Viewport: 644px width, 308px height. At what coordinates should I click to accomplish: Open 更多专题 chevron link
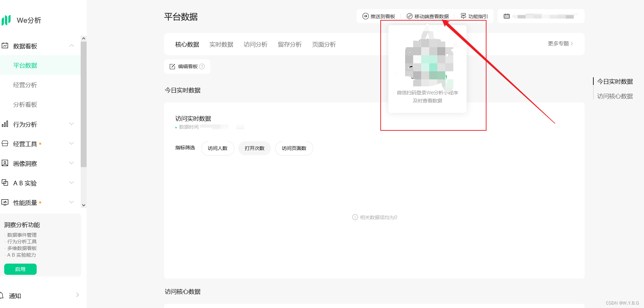coord(560,44)
